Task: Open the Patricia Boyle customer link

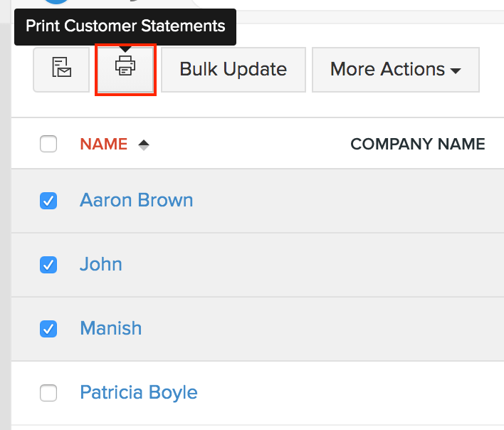Action: pos(139,392)
